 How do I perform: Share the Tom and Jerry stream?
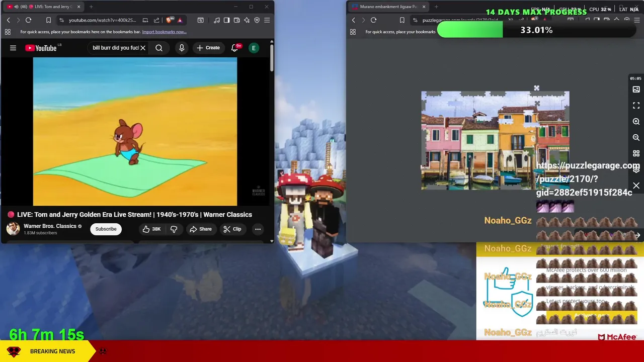click(200, 229)
